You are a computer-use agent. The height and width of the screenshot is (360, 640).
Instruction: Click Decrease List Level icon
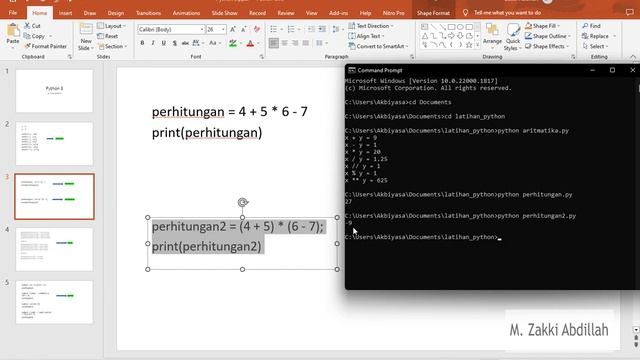311,29
